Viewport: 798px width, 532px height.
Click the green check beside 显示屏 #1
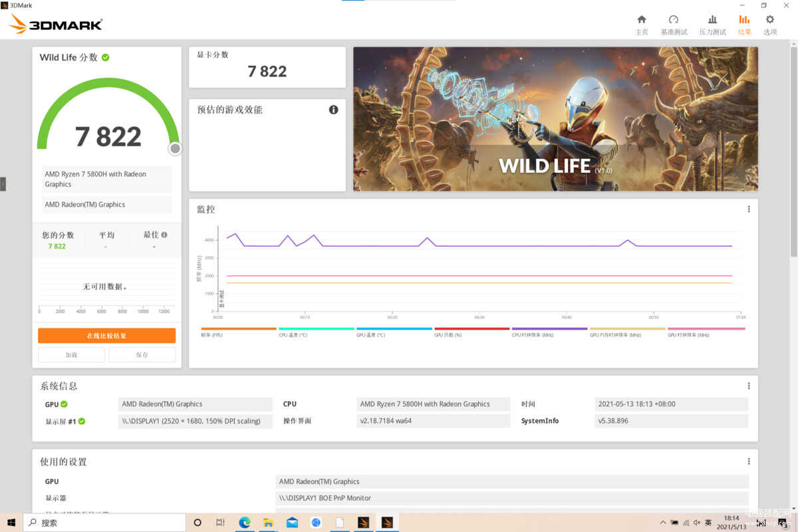pyautogui.click(x=82, y=421)
